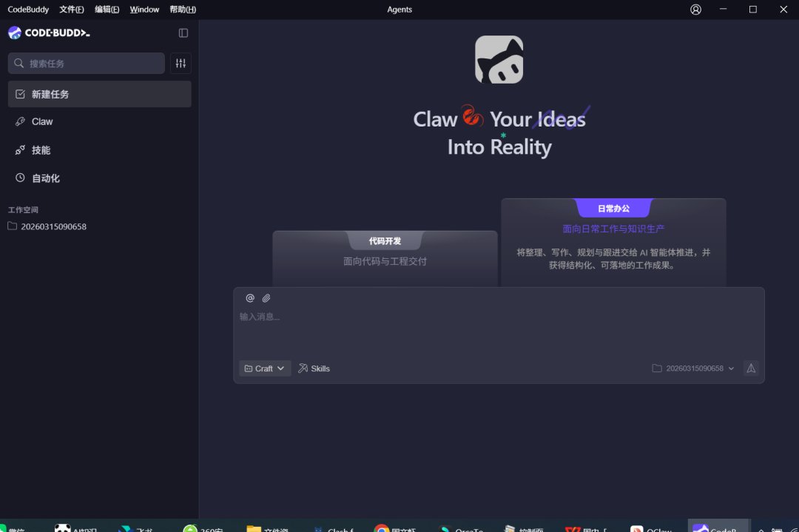Click the folder icon in message box footer

coord(658,368)
